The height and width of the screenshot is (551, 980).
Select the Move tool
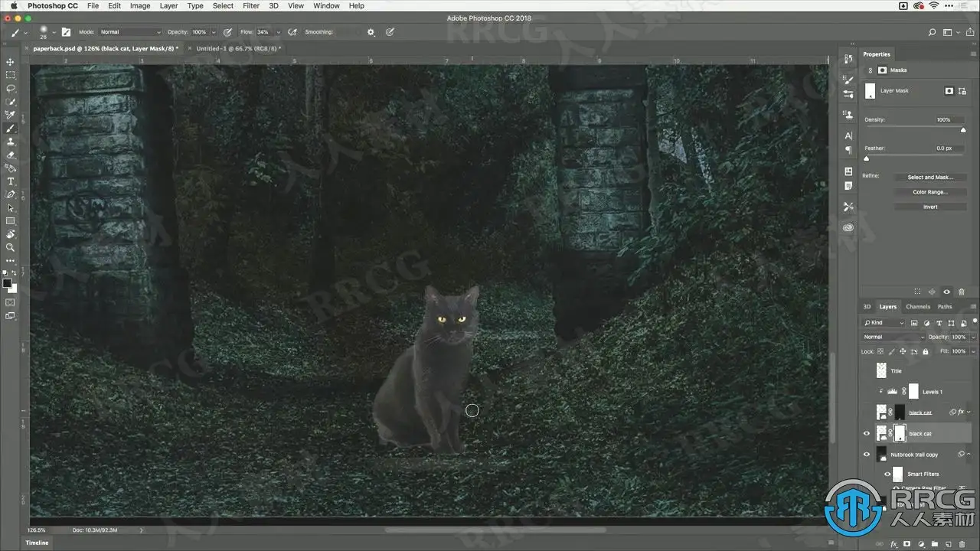tap(11, 62)
